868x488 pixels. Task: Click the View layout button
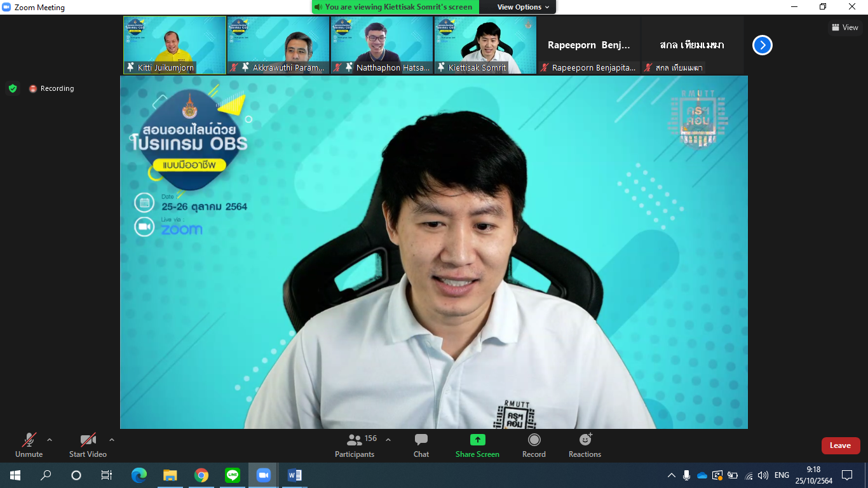point(845,27)
